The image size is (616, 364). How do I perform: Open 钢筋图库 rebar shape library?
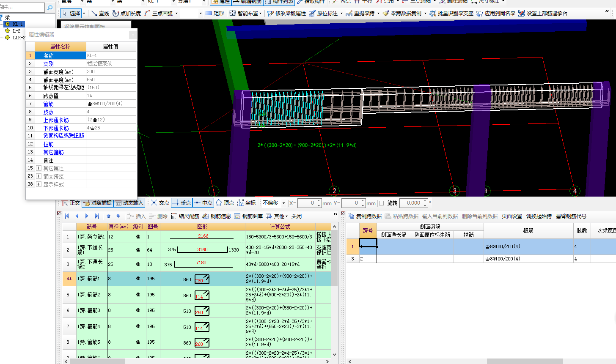click(248, 216)
